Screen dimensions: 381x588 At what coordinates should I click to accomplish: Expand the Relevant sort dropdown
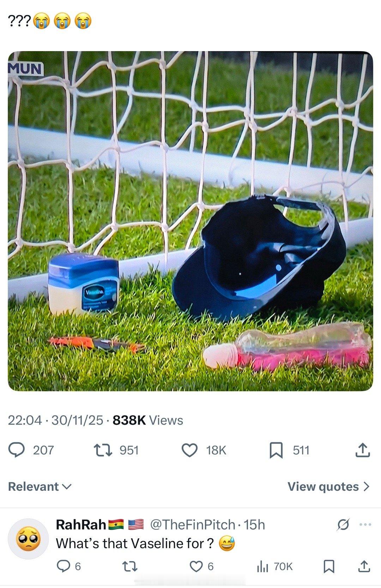pyautogui.click(x=40, y=486)
